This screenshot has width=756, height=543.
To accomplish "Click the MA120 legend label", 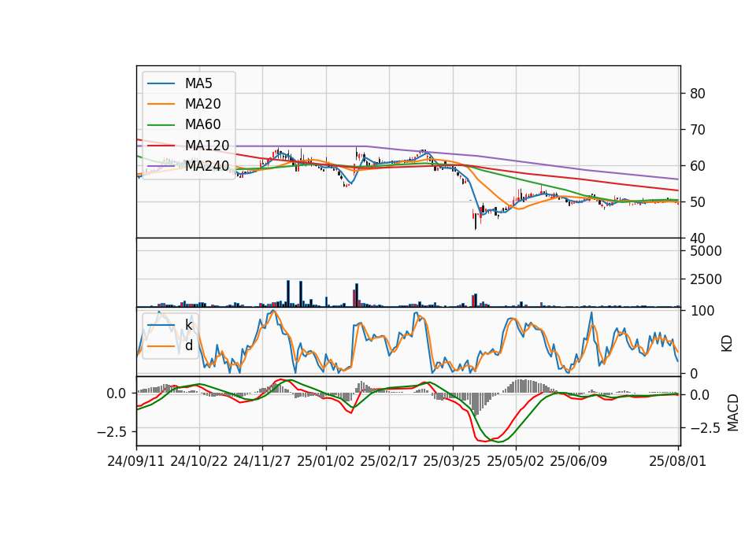I will 207,146.
